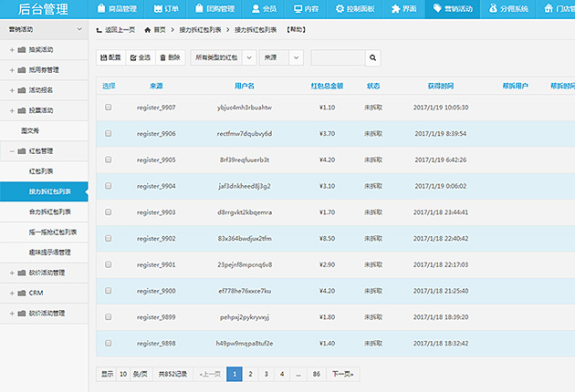Click current page 1 button

(235, 374)
